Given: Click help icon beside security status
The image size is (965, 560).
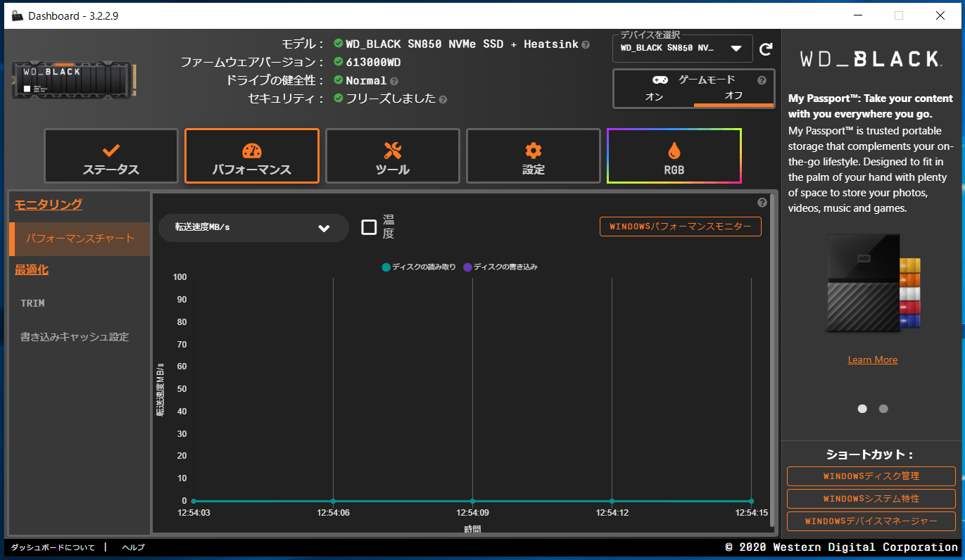Looking at the screenshot, I should pos(443,99).
